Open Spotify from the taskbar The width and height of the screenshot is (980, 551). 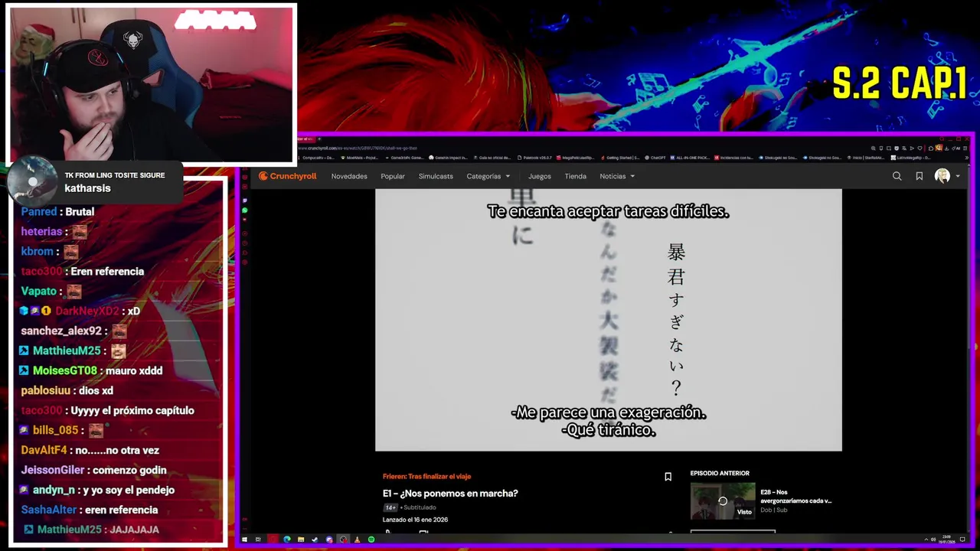click(x=371, y=540)
